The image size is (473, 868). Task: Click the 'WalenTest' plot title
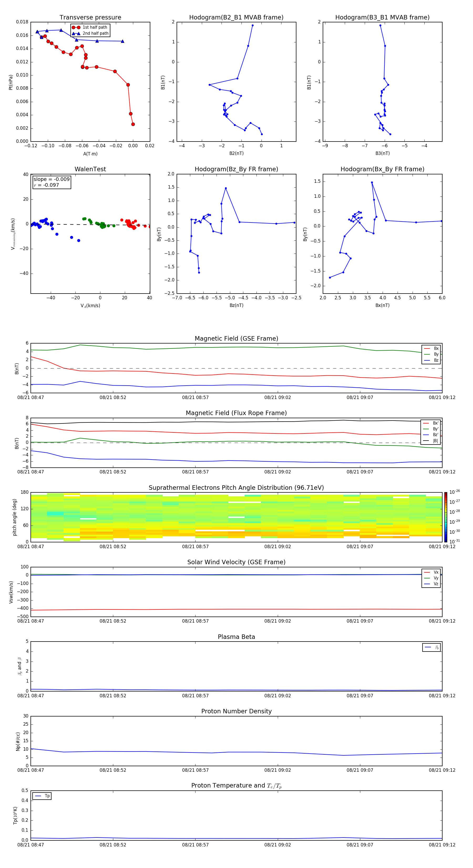point(90,169)
